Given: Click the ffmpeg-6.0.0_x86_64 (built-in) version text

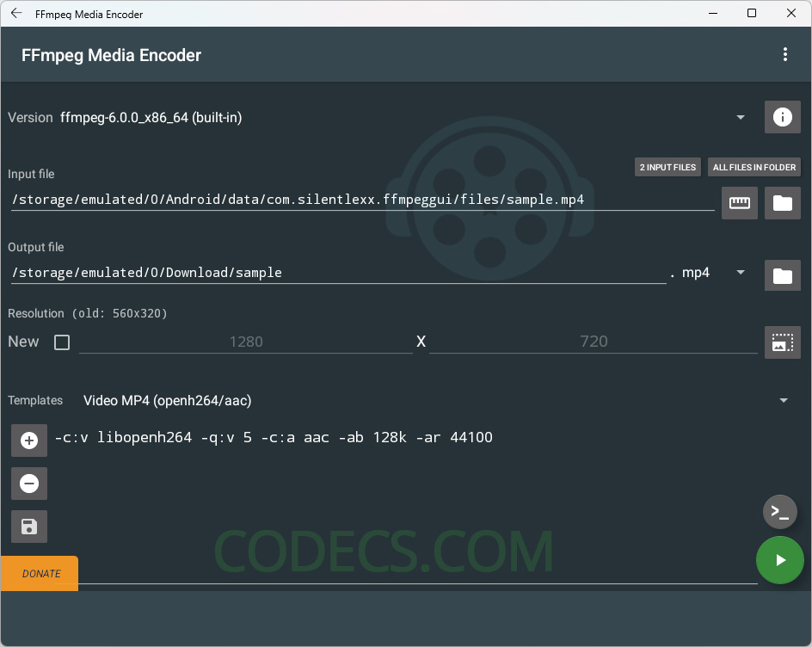Looking at the screenshot, I should [x=151, y=118].
